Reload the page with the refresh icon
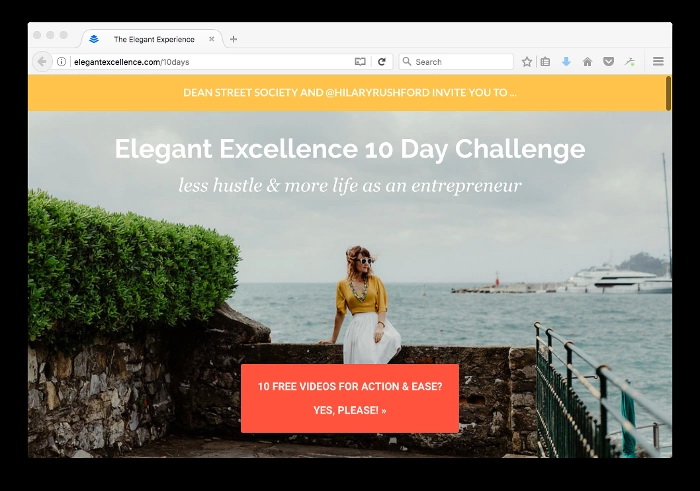The height and width of the screenshot is (491, 700). click(382, 62)
